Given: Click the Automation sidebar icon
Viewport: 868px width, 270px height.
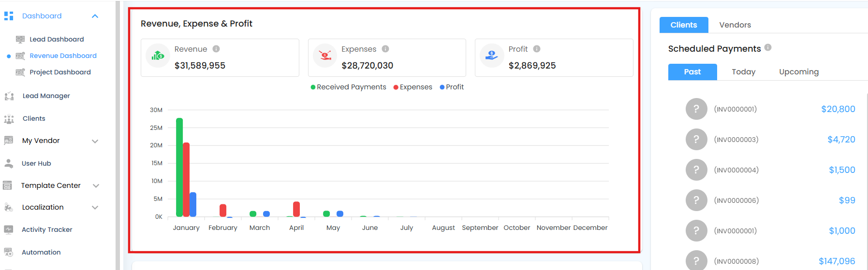Looking at the screenshot, I should coord(8,252).
